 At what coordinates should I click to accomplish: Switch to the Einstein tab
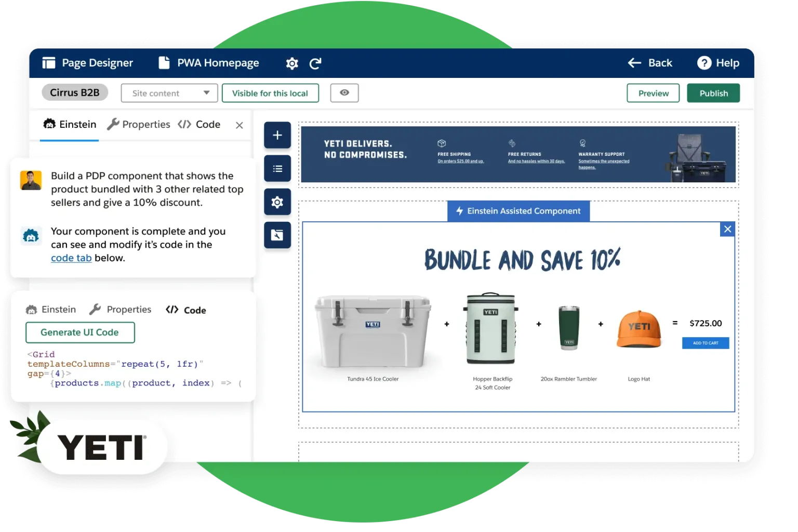click(70, 125)
